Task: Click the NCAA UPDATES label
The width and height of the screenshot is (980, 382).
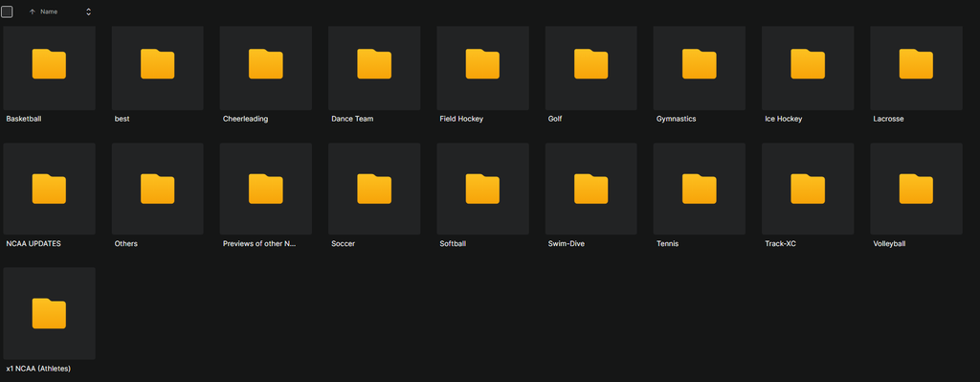Action: click(33, 244)
